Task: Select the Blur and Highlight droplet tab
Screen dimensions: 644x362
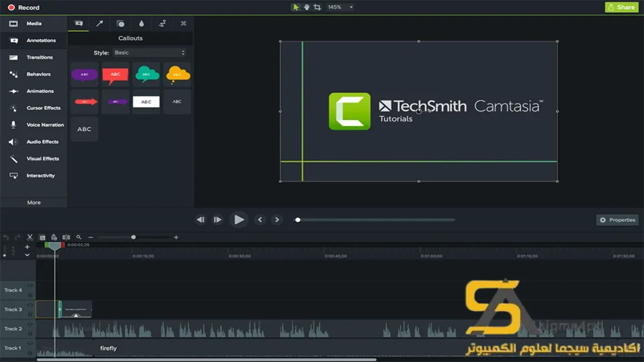Action: click(x=142, y=24)
